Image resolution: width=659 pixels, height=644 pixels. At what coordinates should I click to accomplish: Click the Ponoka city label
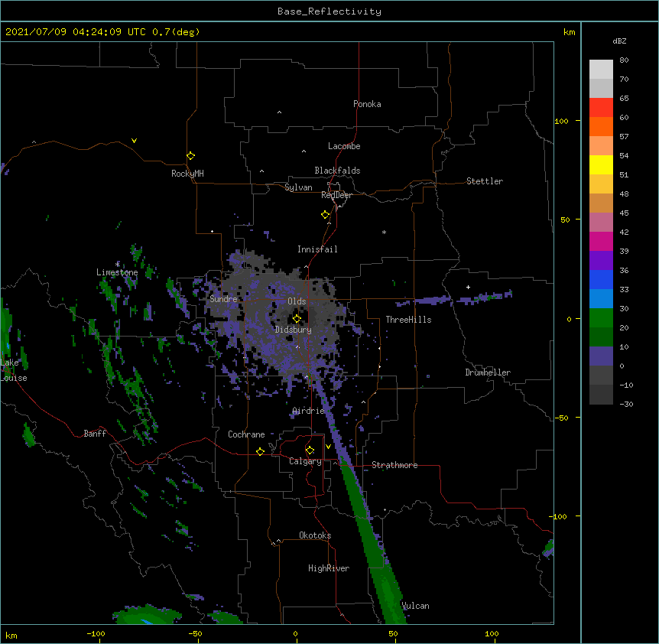click(x=367, y=104)
